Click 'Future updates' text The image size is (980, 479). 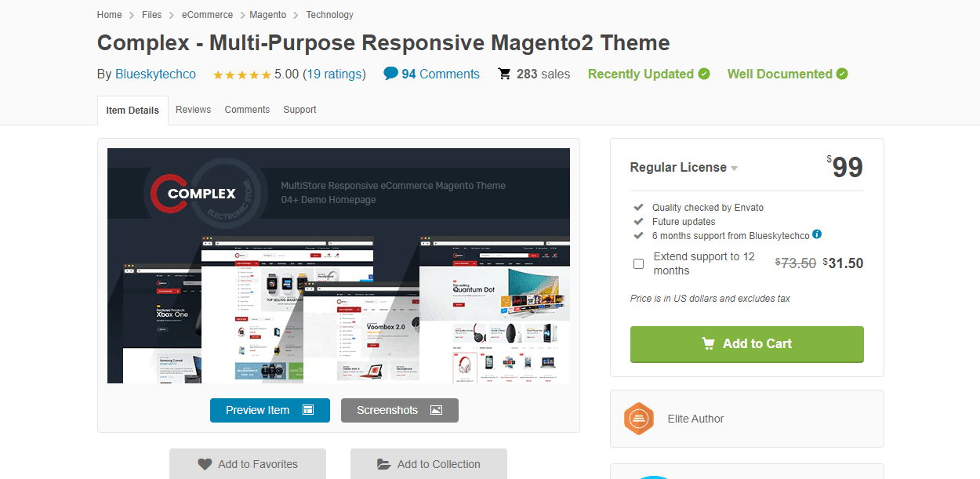[x=683, y=222]
